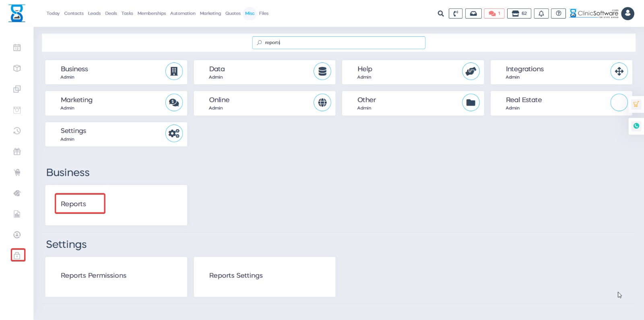Click the calendar icon in left sidebar
The image size is (644, 320).
coord(17,48)
